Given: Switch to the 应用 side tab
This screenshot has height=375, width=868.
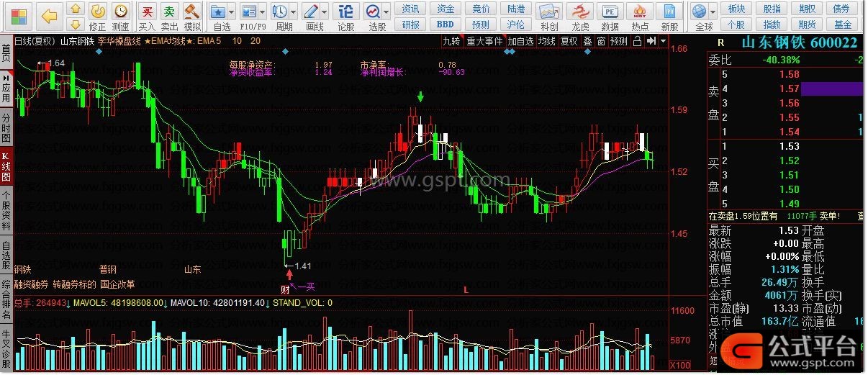Looking at the screenshot, I should [6, 87].
